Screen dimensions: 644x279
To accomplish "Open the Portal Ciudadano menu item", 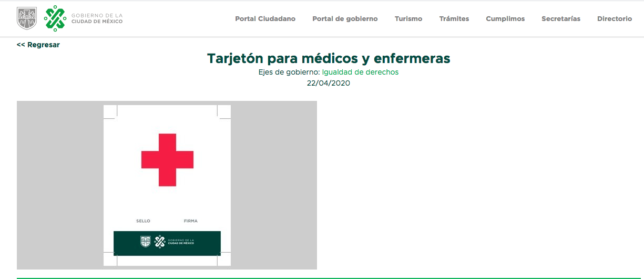I will point(265,19).
